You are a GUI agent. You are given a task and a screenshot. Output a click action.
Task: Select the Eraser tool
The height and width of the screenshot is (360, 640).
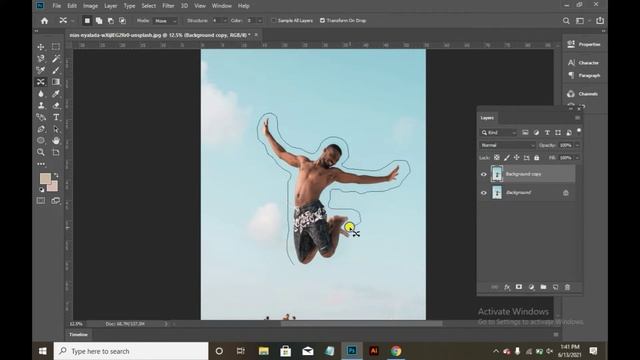[56, 105]
